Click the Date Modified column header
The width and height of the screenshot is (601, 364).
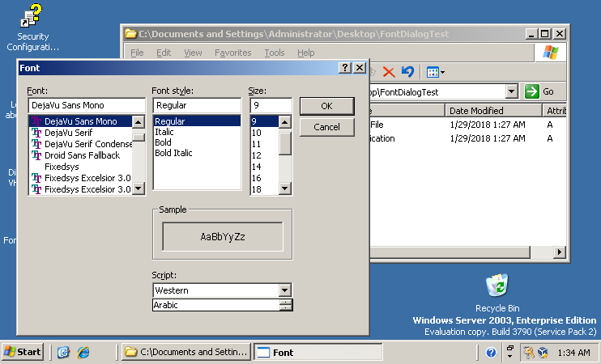coord(476,111)
